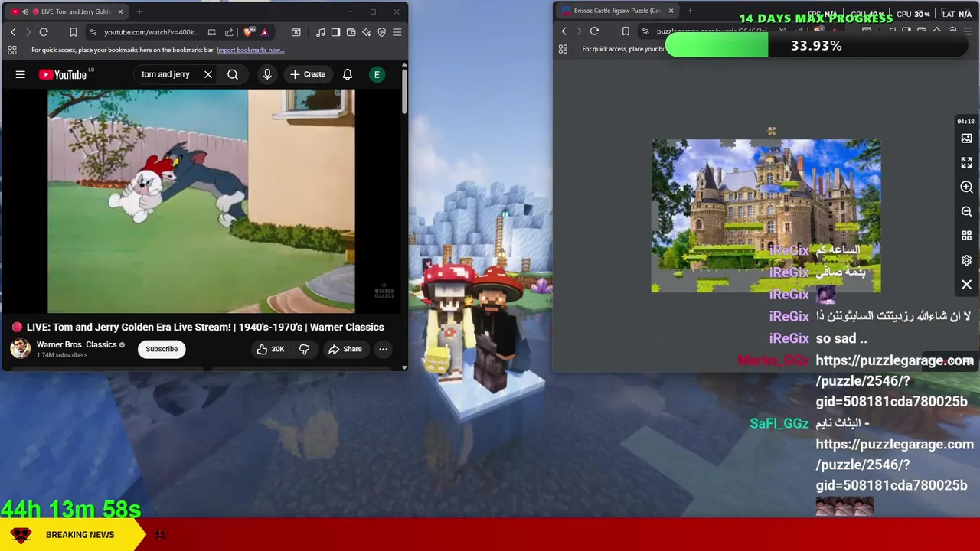Bookmark the YouTube page

point(73,32)
